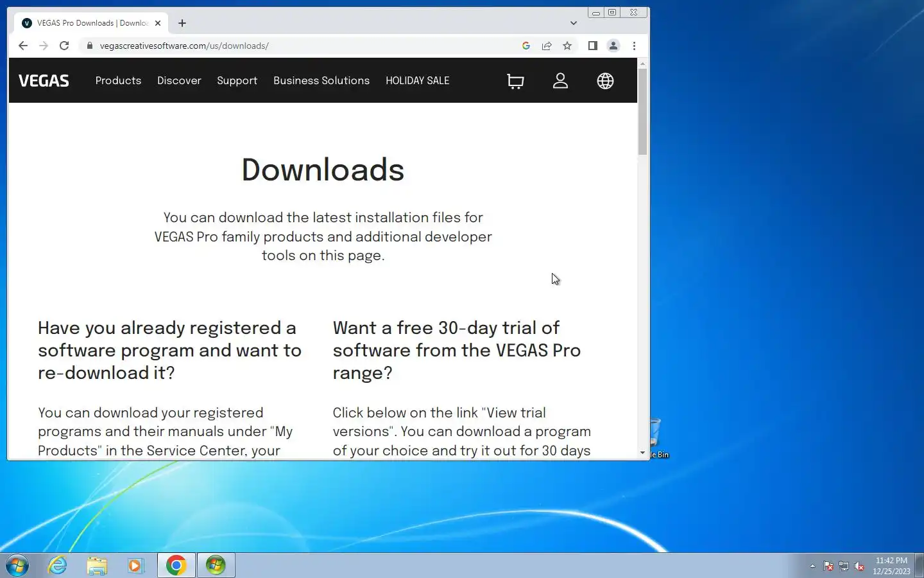The height and width of the screenshot is (578, 924).
Task: Click the second Chrome taskbar icon with Windows logo
Action: (216, 565)
